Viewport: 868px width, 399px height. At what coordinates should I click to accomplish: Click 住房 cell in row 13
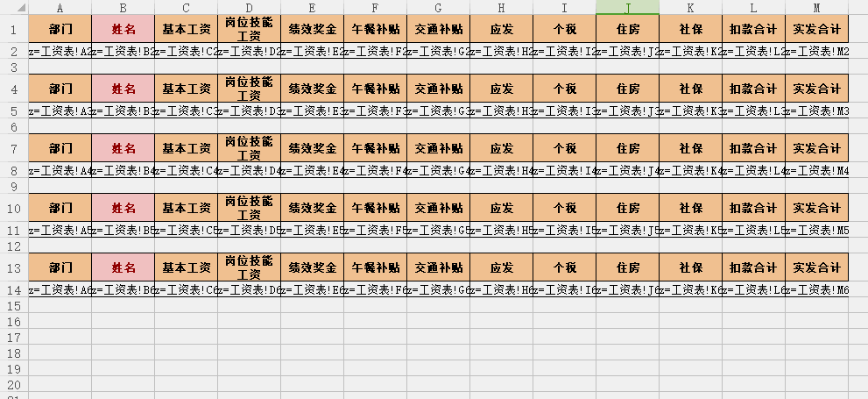click(x=628, y=268)
